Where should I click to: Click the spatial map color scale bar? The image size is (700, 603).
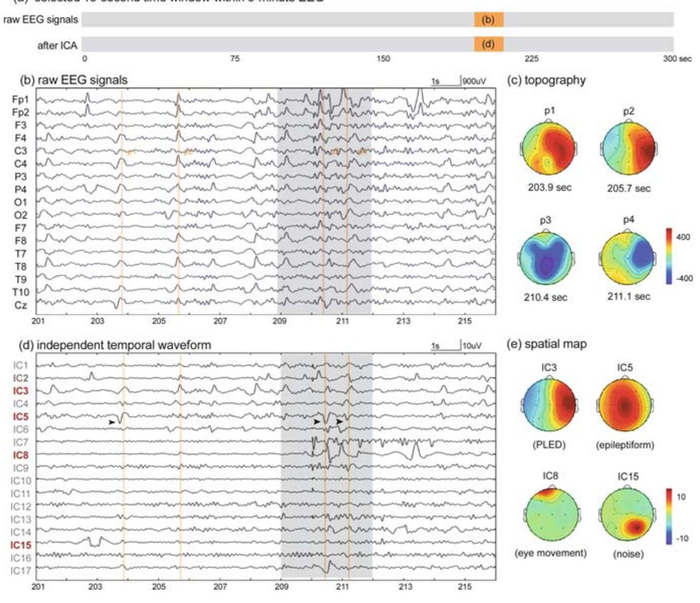click(670, 517)
